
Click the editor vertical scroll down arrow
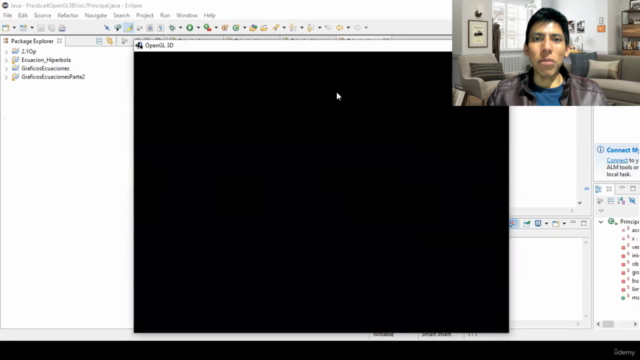[x=580, y=203]
